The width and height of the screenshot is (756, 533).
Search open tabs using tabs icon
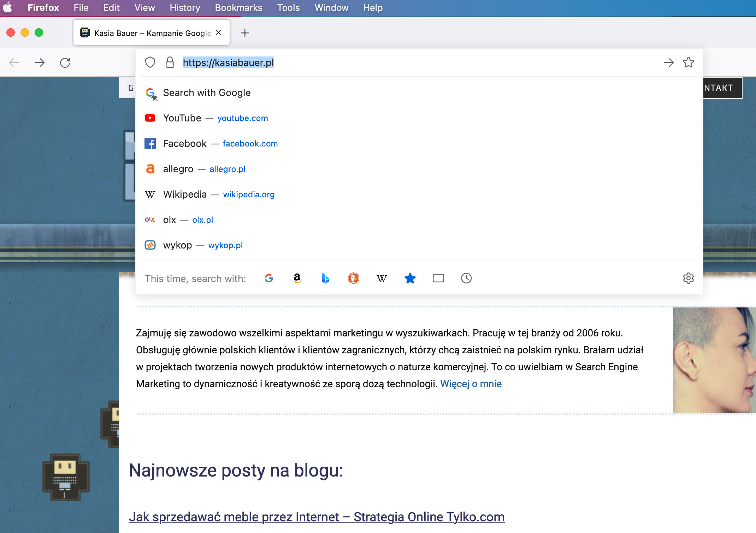(438, 278)
